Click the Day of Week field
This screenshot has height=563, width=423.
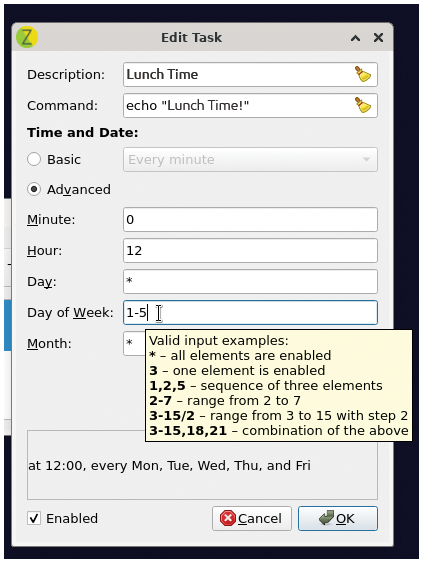point(250,312)
